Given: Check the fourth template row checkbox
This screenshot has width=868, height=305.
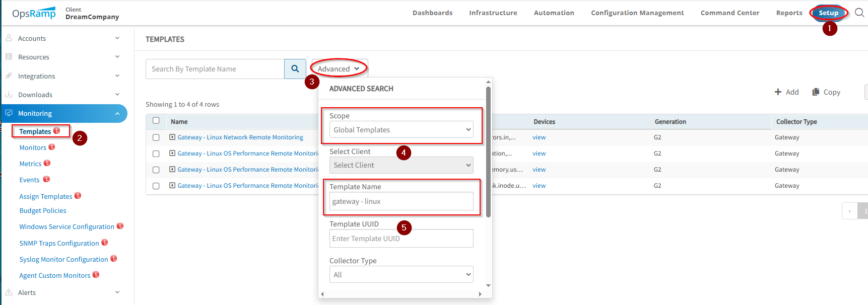Looking at the screenshot, I should [156, 186].
